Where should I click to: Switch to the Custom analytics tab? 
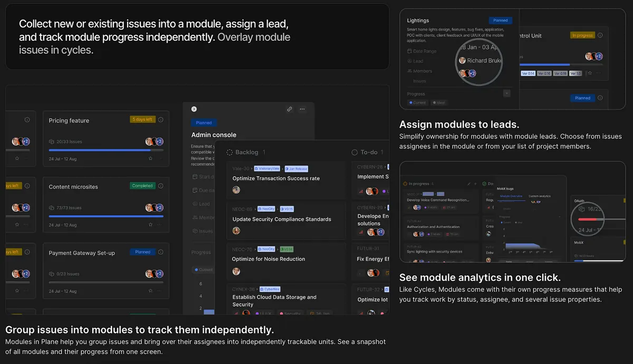539,196
